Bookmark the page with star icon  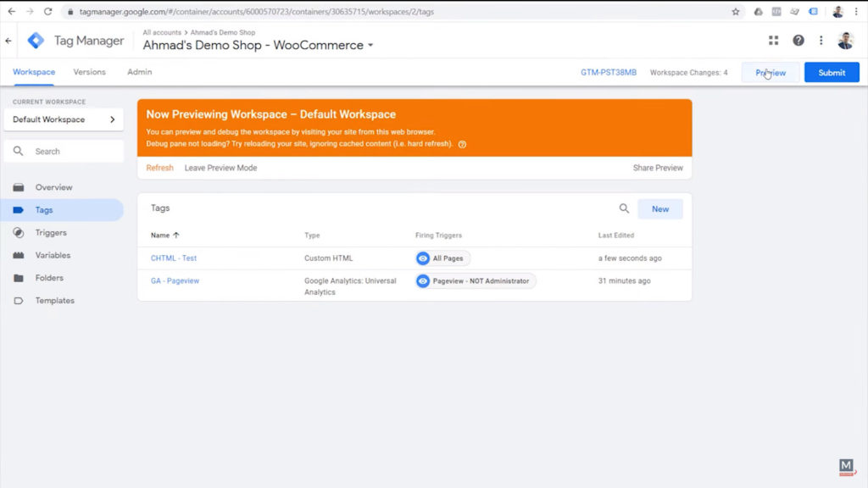(735, 12)
